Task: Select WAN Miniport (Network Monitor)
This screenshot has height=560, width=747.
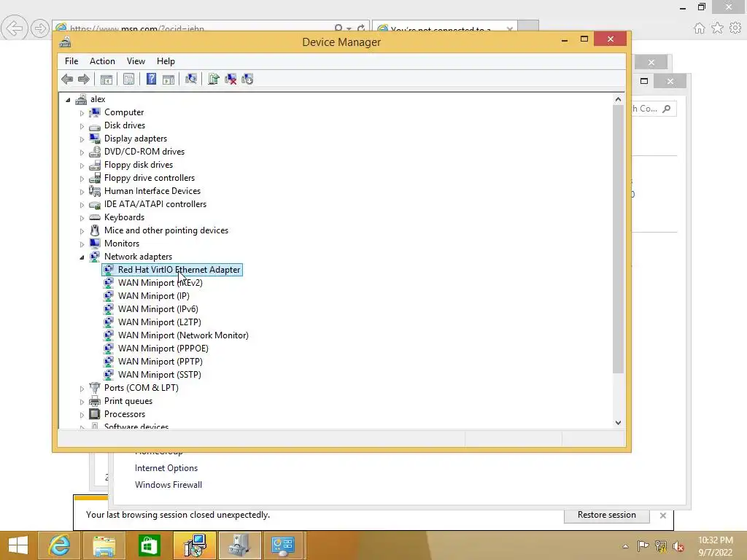Action: click(183, 335)
